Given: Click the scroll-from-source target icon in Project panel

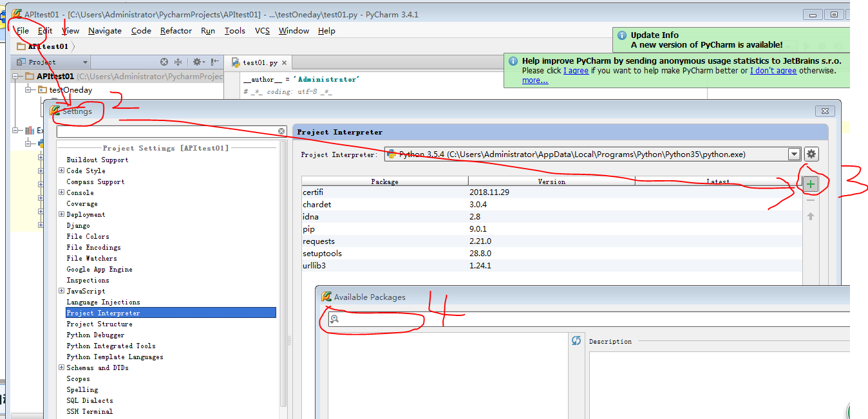Looking at the screenshot, I should pyautogui.click(x=164, y=62).
